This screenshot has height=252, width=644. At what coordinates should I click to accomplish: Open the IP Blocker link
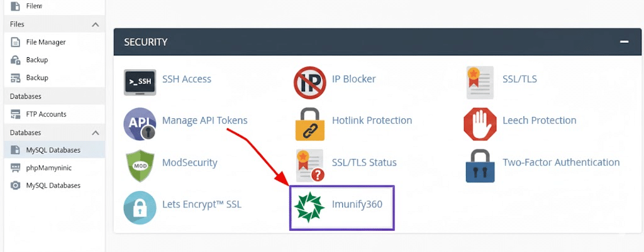(353, 79)
